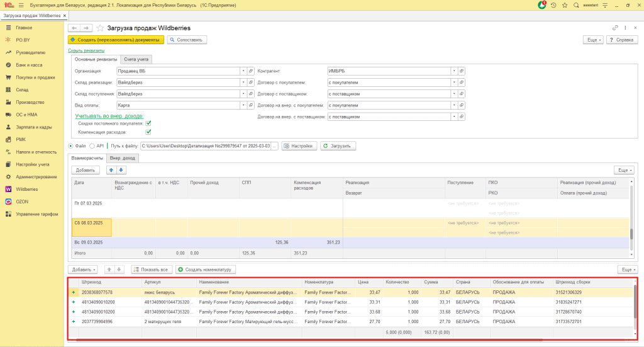644x347 pixels.
Task: Copy link to this form icon
Action: (x=615, y=28)
